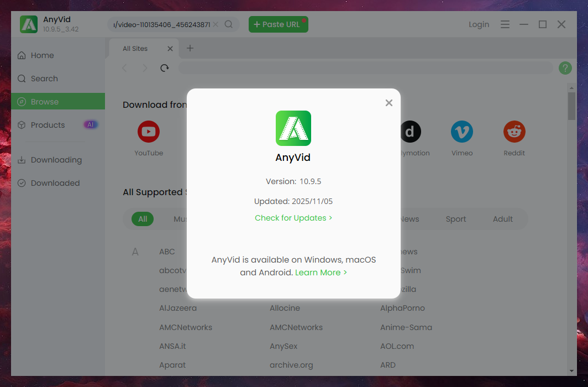The image size is (588, 387).
Task: Click the Reddit site icon
Action: [x=514, y=132]
